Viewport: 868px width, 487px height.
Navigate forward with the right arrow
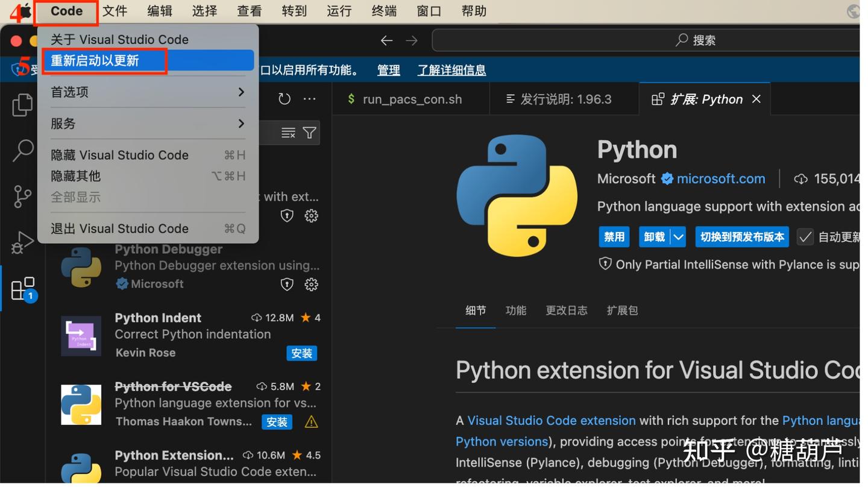412,40
